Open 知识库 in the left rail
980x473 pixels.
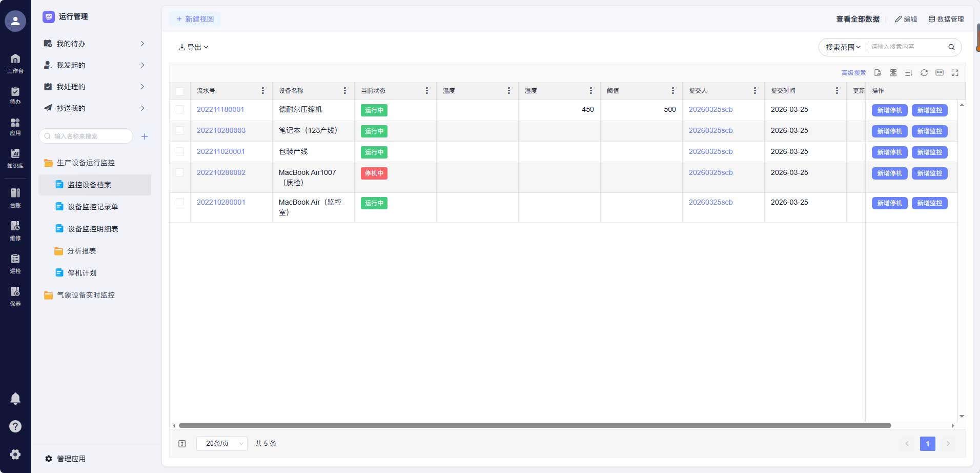(x=15, y=158)
